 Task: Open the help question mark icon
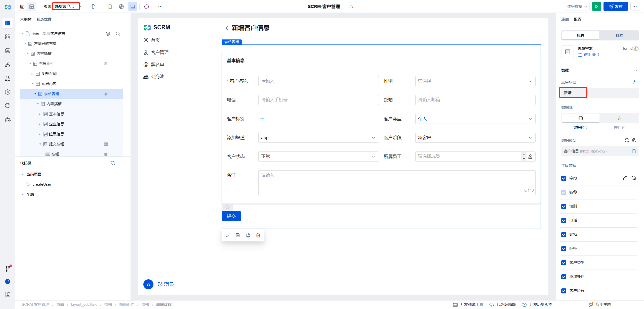coord(8,281)
